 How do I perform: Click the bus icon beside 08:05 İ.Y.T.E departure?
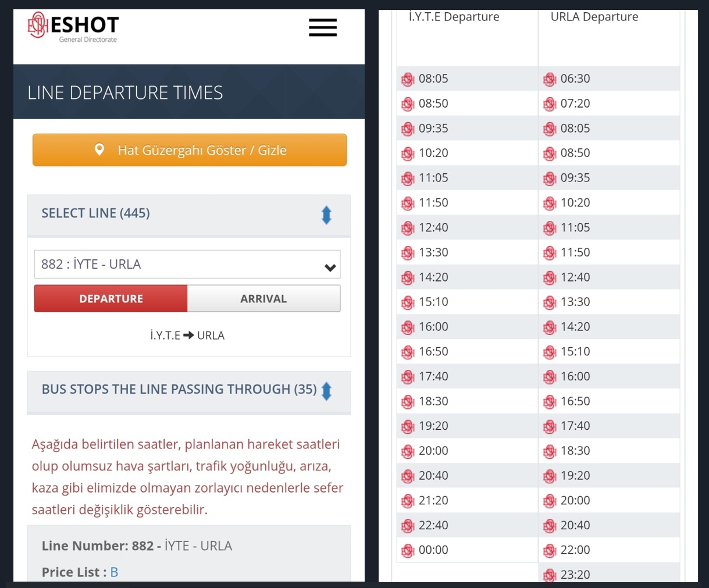(x=408, y=79)
